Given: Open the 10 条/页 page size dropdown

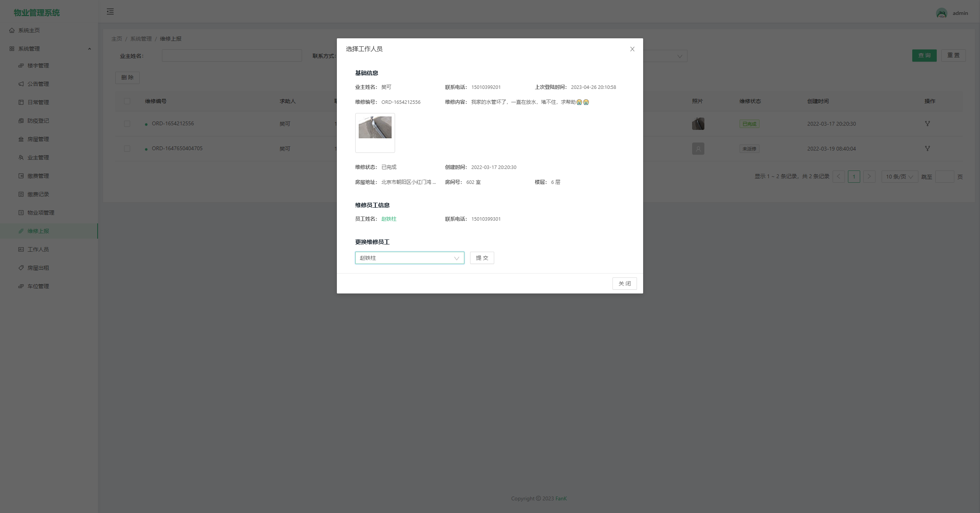Looking at the screenshot, I should 899,177.
